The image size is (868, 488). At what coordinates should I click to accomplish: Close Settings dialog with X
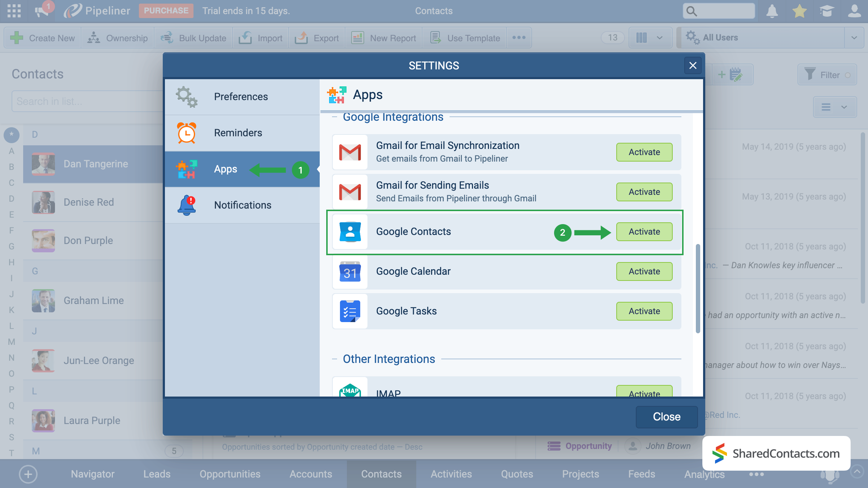pyautogui.click(x=693, y=65)
